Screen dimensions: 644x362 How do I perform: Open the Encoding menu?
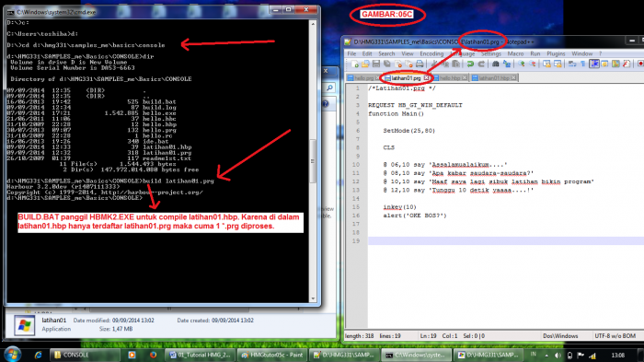pyautogui.click(x=431, y=54)
